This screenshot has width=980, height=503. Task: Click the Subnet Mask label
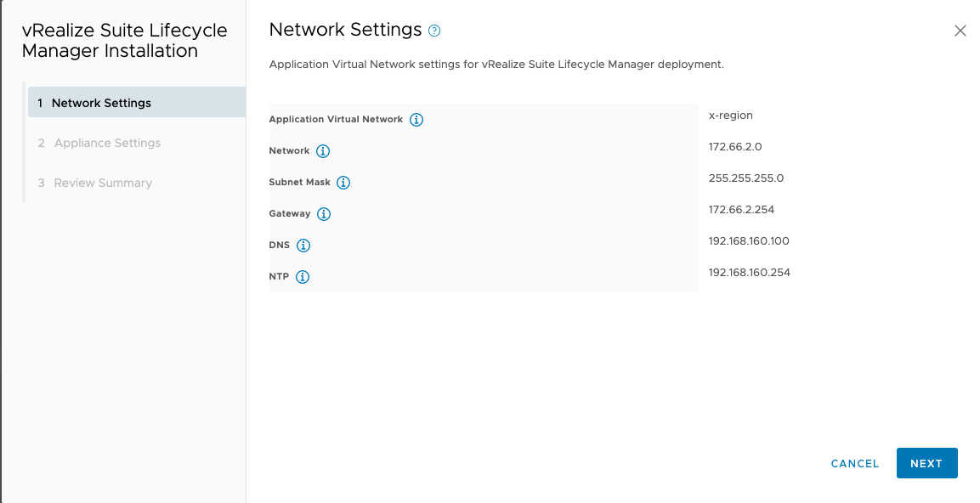coord(299,183)
